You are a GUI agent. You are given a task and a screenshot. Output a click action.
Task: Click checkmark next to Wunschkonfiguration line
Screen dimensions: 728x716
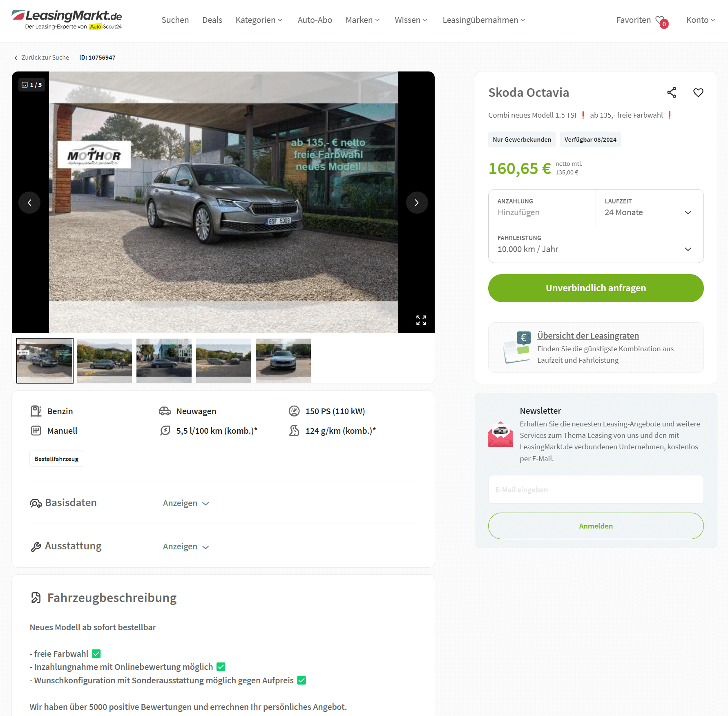[301, 680]
